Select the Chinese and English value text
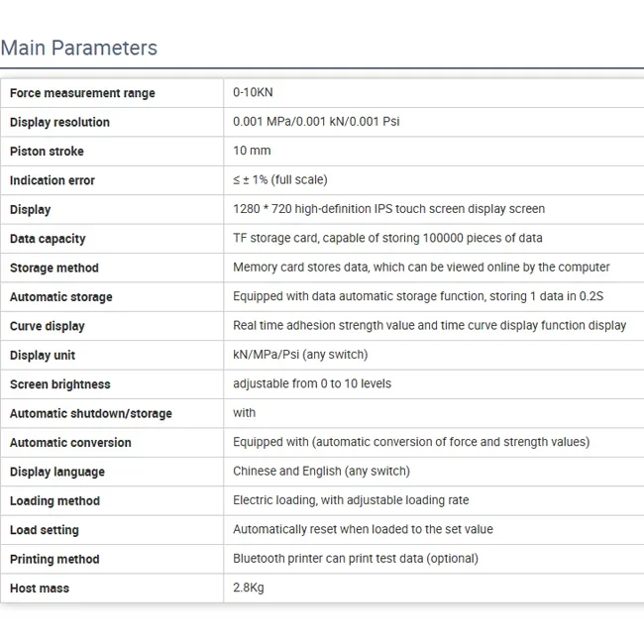644x644 pixels. coord(321,472)
